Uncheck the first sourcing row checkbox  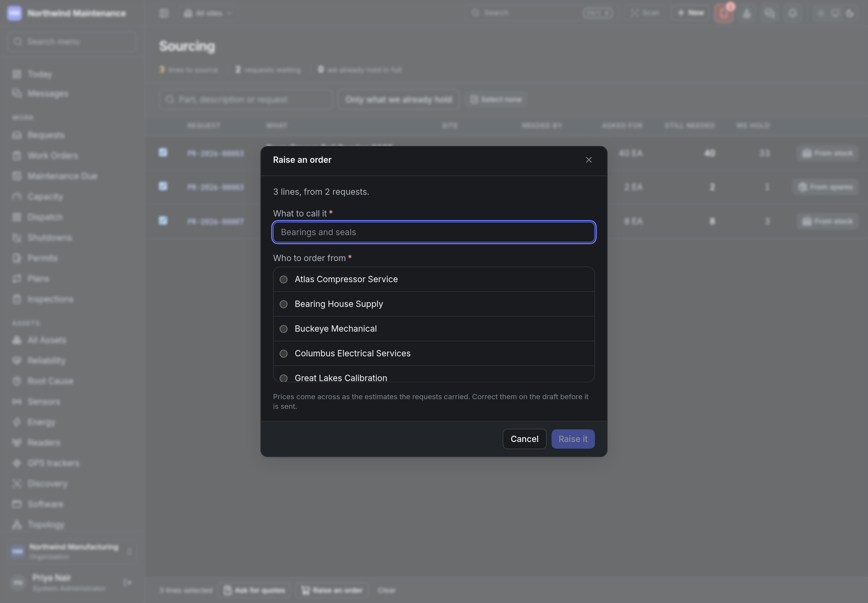pos(163,152)
